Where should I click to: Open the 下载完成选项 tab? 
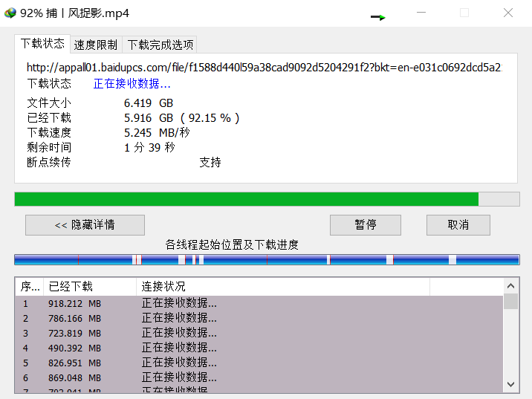(x=160, y=45)
